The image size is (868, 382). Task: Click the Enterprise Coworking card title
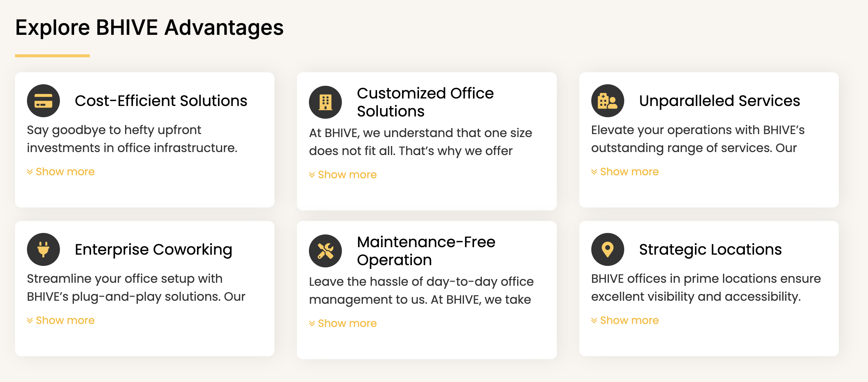[x=154, y=250]
